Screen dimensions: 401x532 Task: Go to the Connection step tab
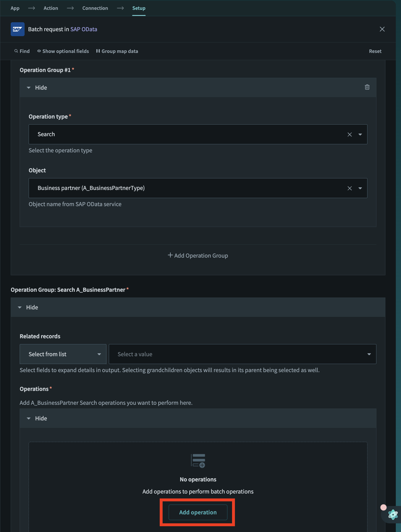[95, 8]
